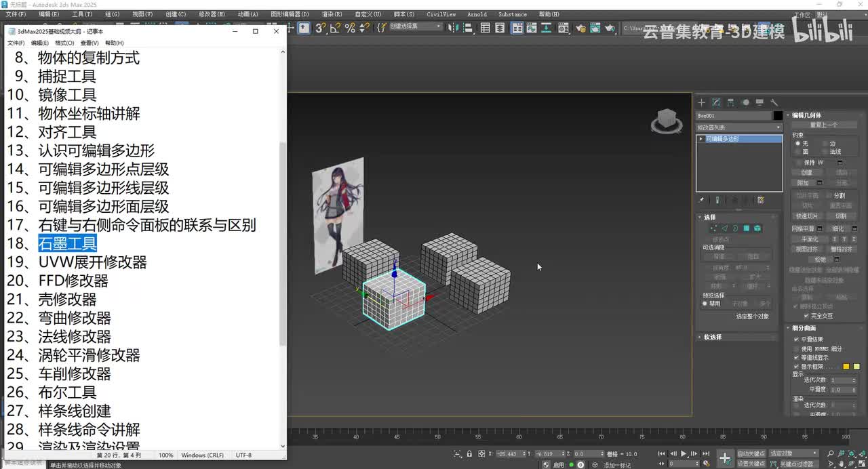Screen dimensions: 868x469
Task: Toggle the 显示框架 checkbox
Action: 796,367
